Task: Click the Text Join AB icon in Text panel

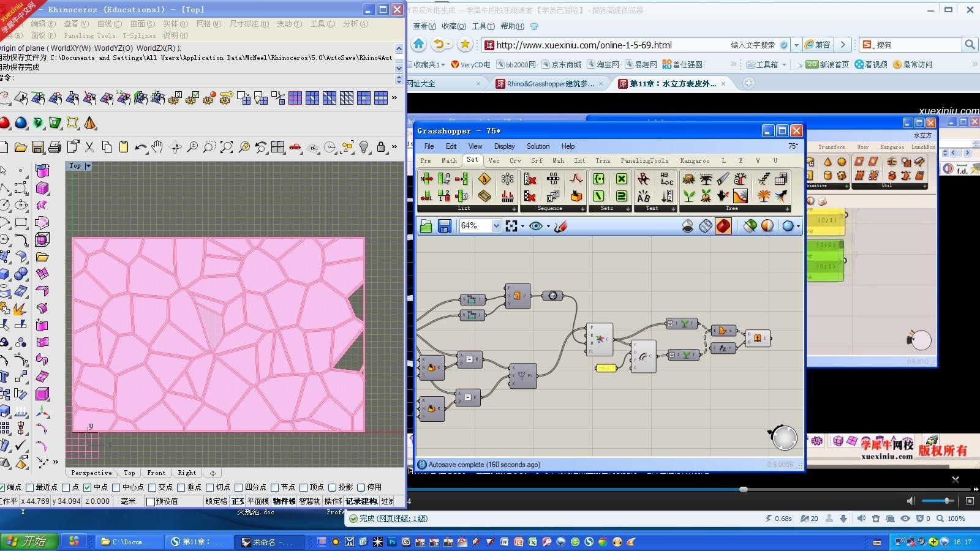Action: coord(644,196)
